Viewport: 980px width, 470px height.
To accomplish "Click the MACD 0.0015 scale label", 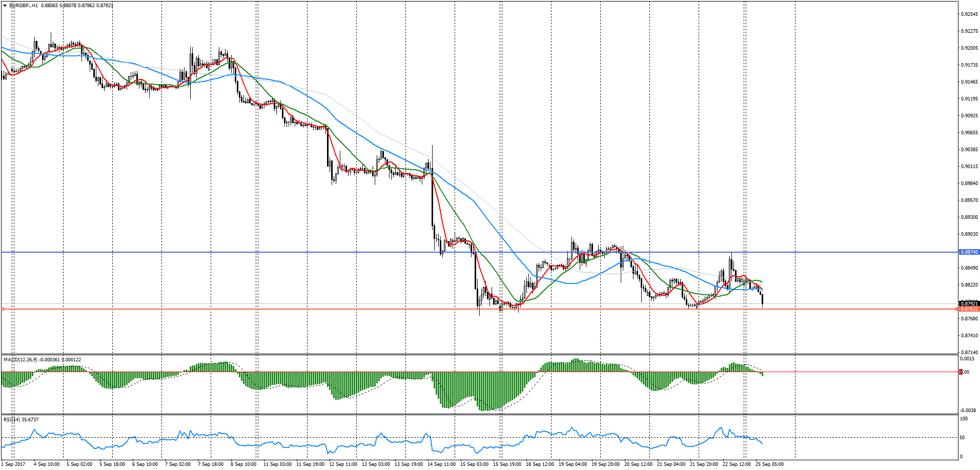I will [x=967, y=359].
